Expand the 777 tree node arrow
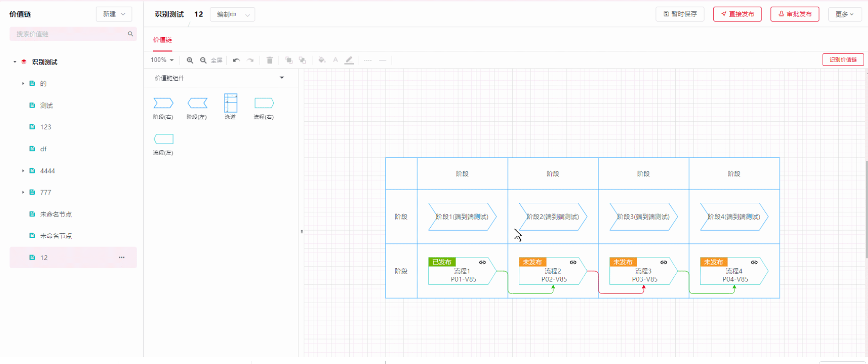Image resolution: width=868 pixels, height=364 pixels. click(x=23, y=192)
